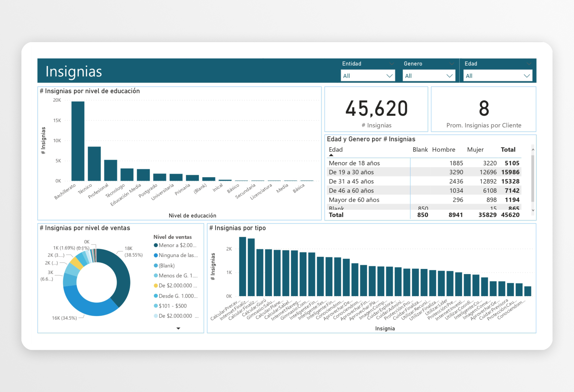The width and height of the screenshot is (574, 392).
Task: Click the table vertical scrollbar thumb
Action: pos(533,178)
